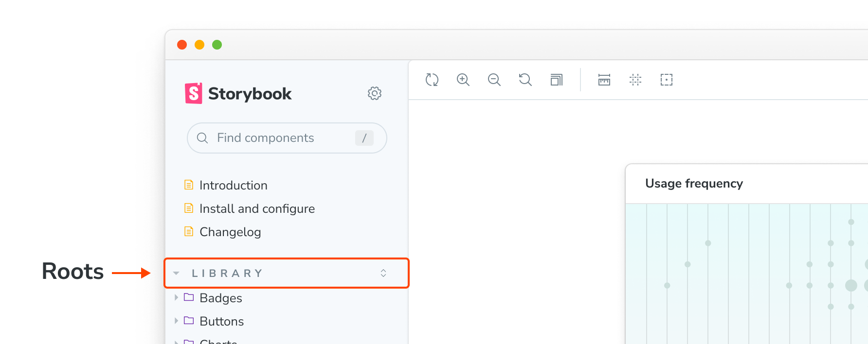Click the Storybook logo
This screenshot has height=344, width=868.
[238, 93]
